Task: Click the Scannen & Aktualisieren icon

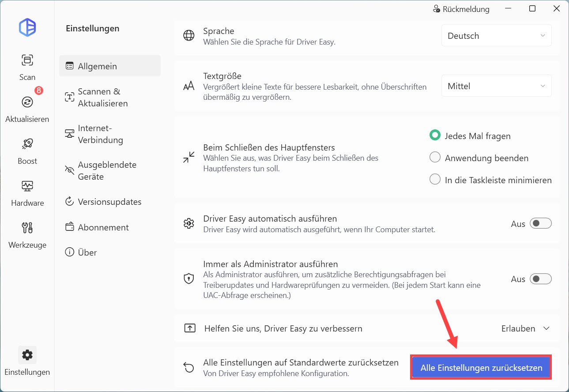Action: pos(70,97)
